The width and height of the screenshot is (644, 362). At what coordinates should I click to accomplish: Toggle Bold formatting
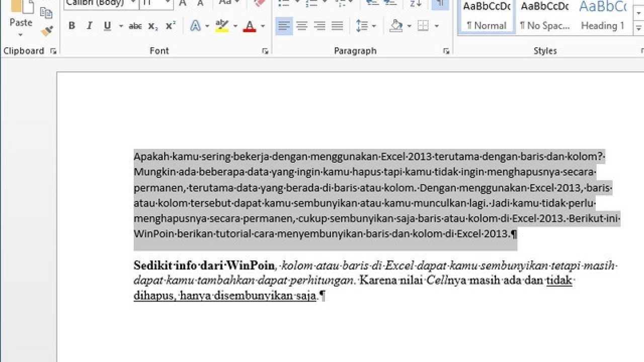(72, 26)
